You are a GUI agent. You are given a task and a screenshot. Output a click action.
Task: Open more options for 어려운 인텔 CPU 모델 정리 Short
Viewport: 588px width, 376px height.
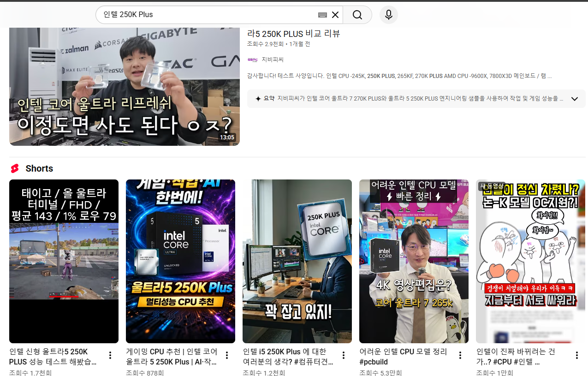[460, 355]
